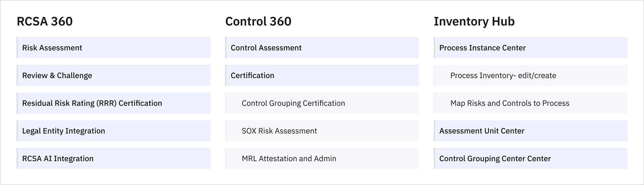
Task: Select Review & Challenge under RCSA 360
Action: click(57, 76)
